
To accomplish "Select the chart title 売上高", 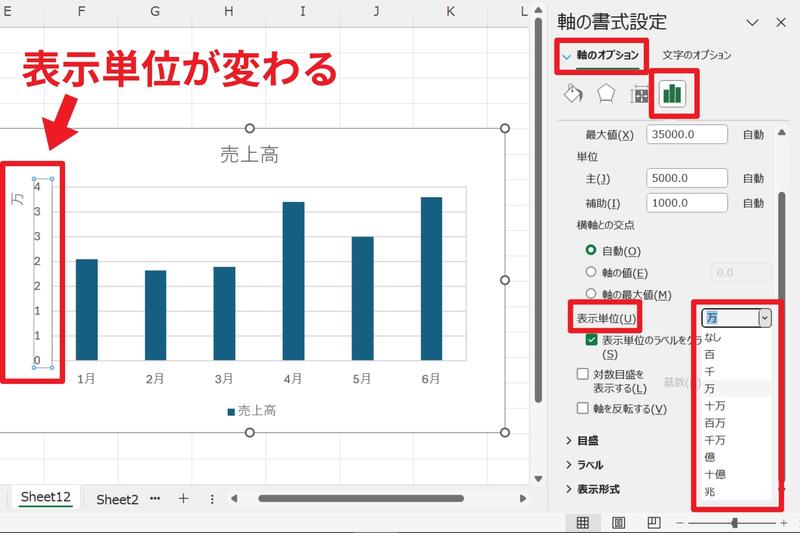I will 249,154.
